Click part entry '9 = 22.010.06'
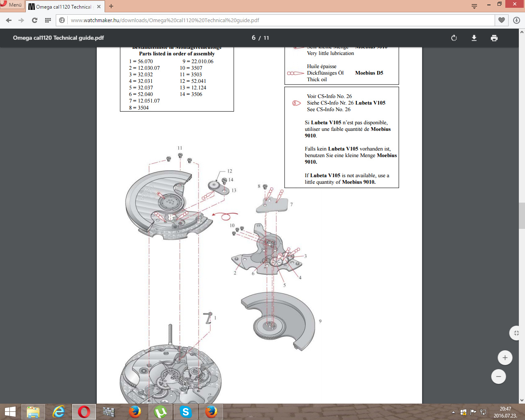The width and height of the screenshot is (525, 420). pyautogui.click(x=198, y=62)
